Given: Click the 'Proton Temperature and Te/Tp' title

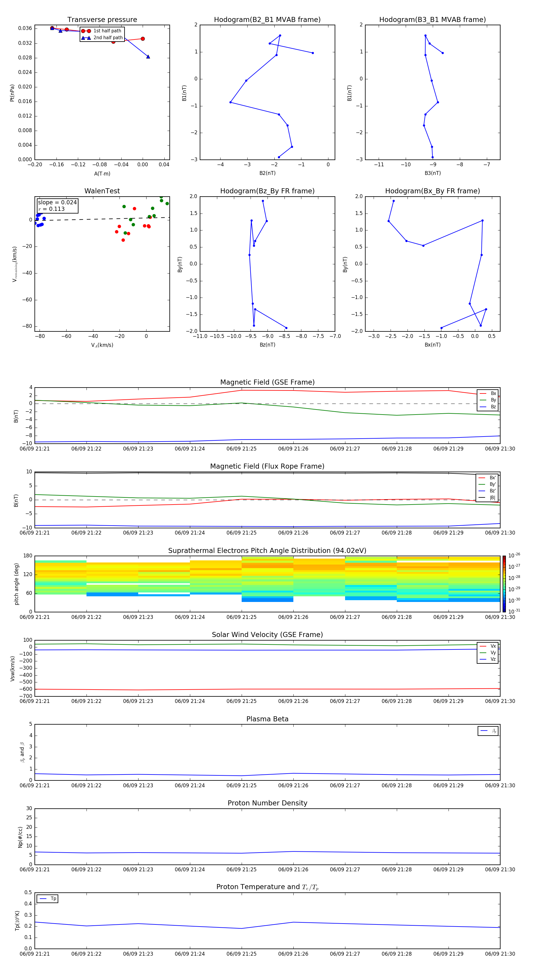Looking at the screenshot, I should click(x=267, y=887).
